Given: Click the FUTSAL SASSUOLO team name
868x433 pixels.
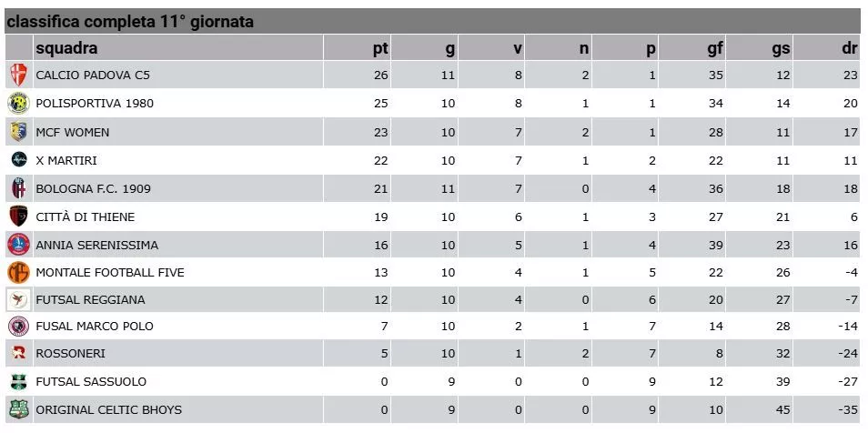Looking at the screenshot, I should 91,381.
